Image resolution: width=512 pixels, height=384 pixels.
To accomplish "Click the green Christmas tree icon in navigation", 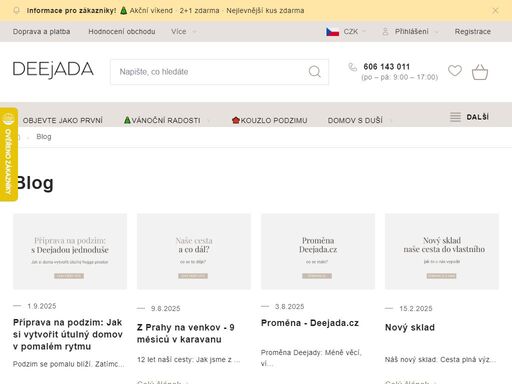I will pyautogui.click(x=127, y=120).
